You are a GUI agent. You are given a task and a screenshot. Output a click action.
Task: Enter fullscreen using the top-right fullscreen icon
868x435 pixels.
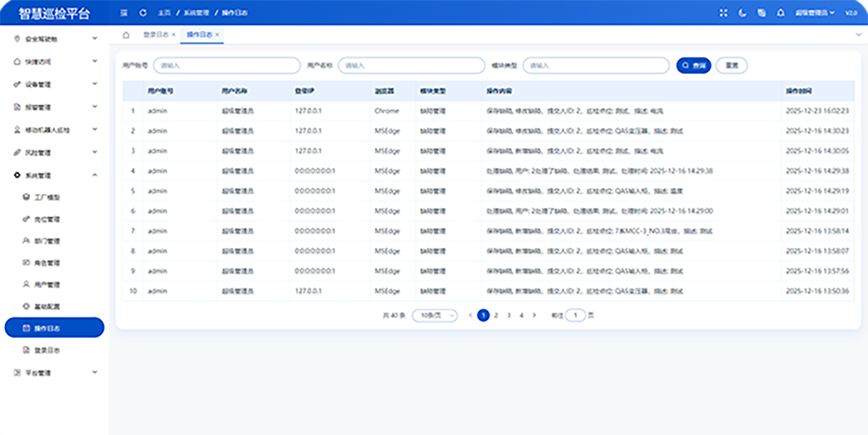click(x=723, y=12)
